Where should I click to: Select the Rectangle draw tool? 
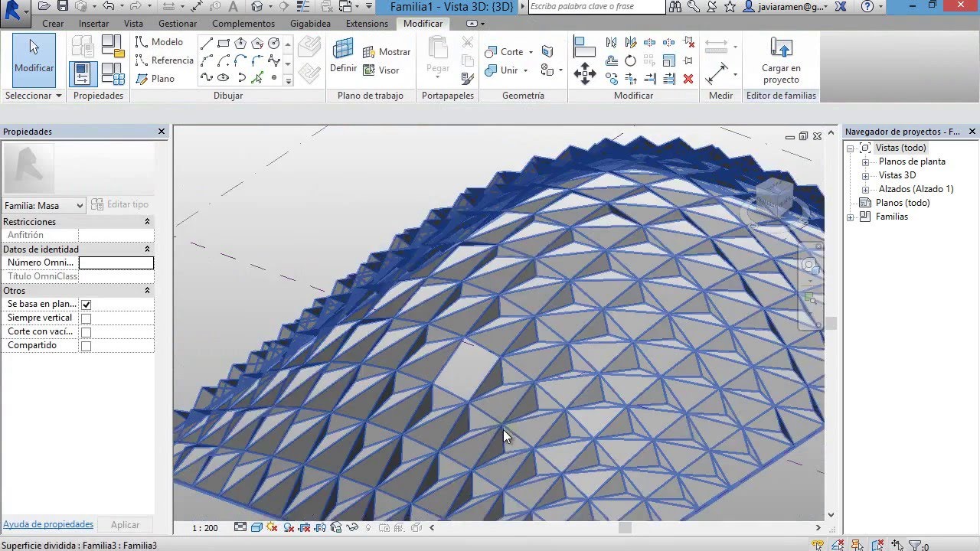[224, 43]
